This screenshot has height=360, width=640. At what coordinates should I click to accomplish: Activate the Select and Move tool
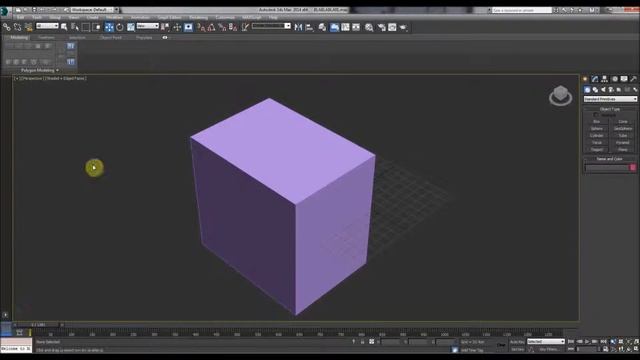pos(109,27)
